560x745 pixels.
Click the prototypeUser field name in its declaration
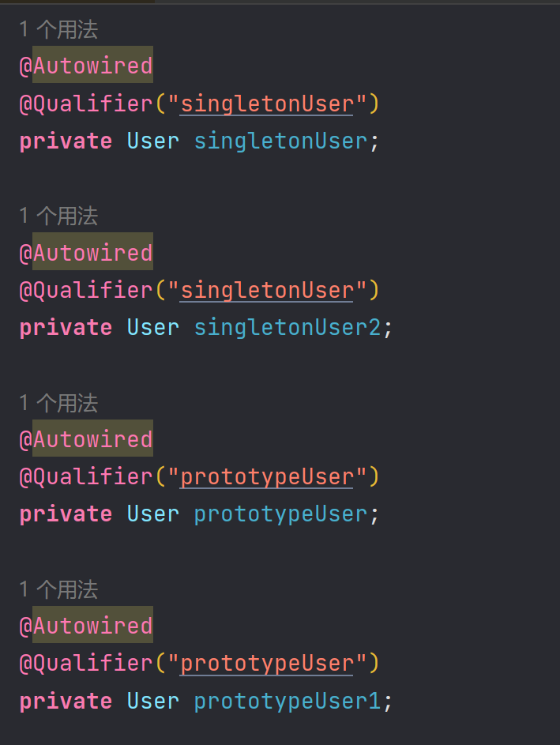280,514
